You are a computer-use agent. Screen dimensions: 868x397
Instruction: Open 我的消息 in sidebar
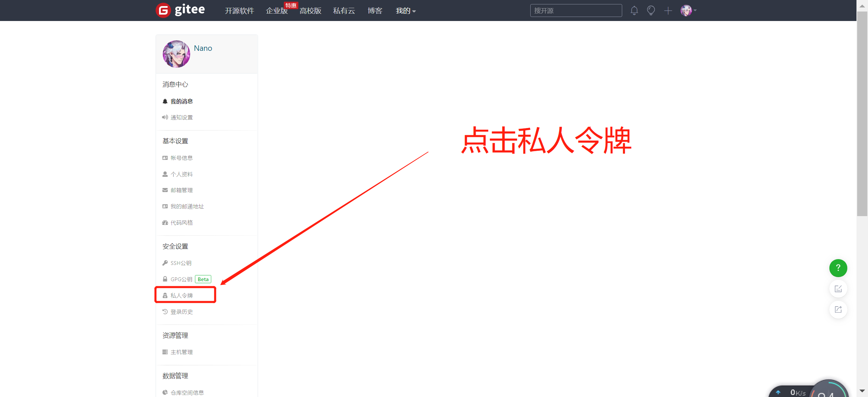181,101
